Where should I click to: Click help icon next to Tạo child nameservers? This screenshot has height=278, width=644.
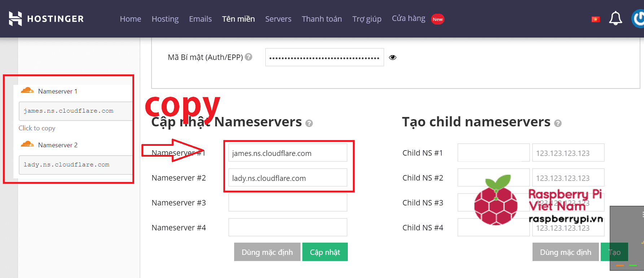[558, 123]
